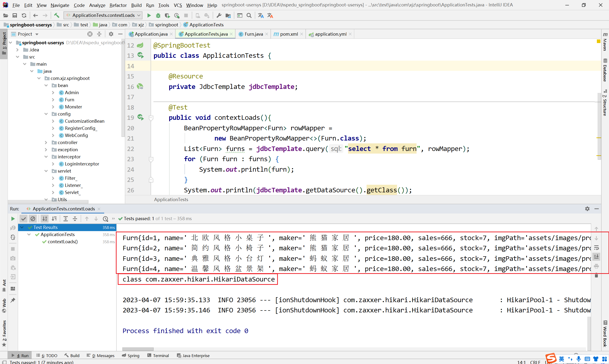Screen dimensions: 609x364
Task: Open run configuration dropdown
Action: [x=103, y=15]
